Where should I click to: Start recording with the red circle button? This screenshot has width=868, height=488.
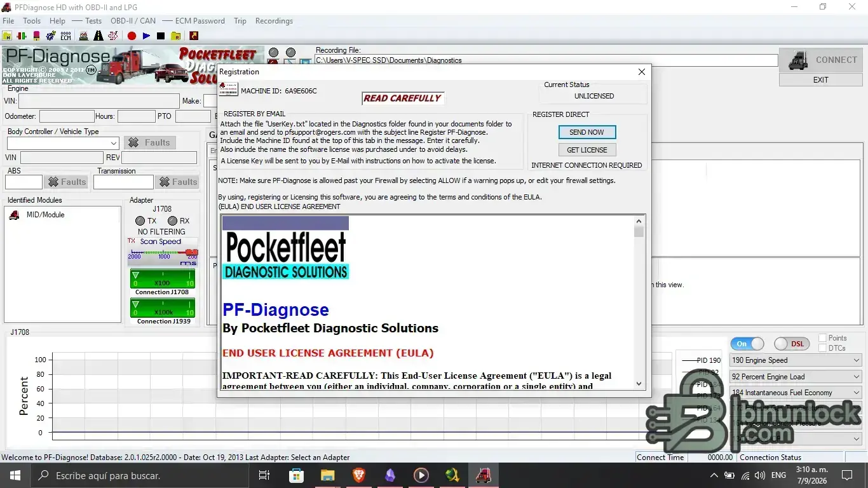click(x=132, y=36)
